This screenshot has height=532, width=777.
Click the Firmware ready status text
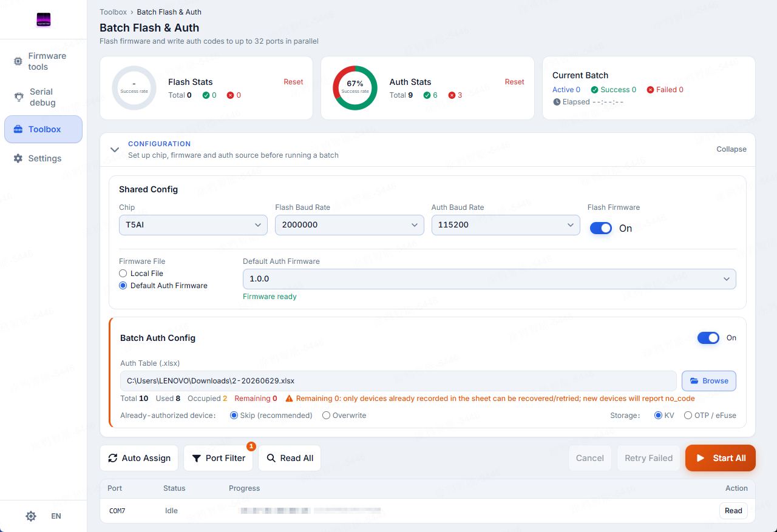pos(270,297)
